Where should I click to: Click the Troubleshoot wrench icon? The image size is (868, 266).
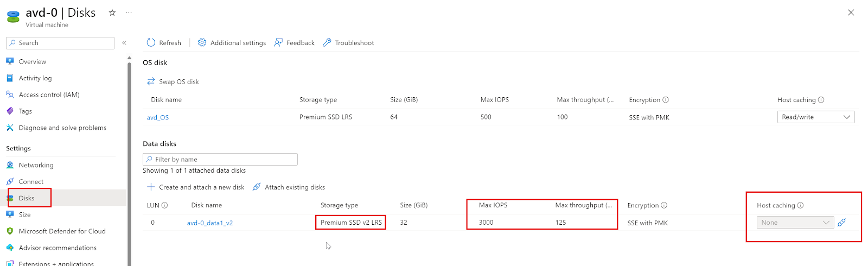[327, 42]
